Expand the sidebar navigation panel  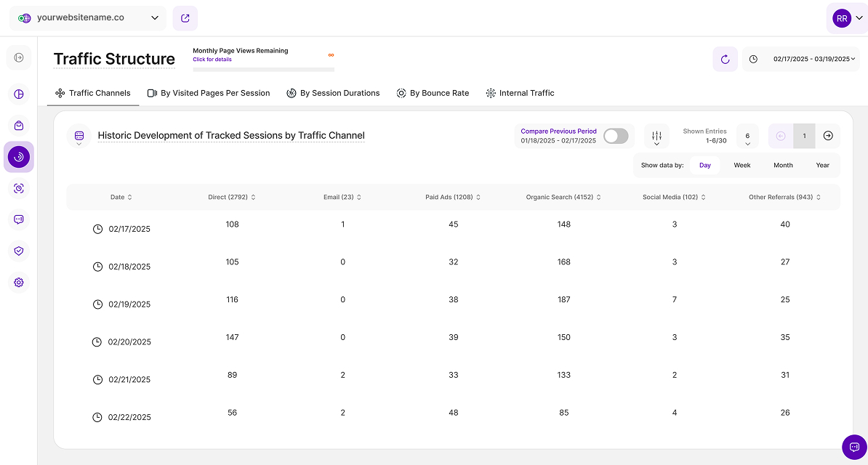pos(19,57)
